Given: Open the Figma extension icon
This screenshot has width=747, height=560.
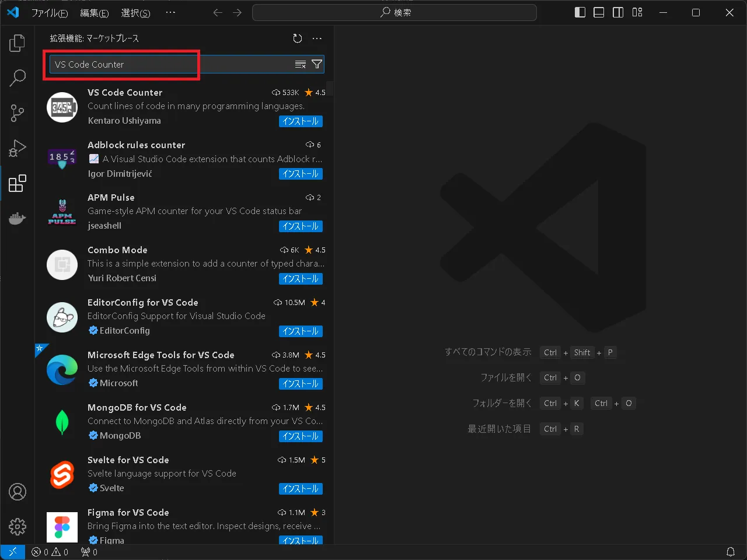Looking at the screenshot, I should (62, 527).
